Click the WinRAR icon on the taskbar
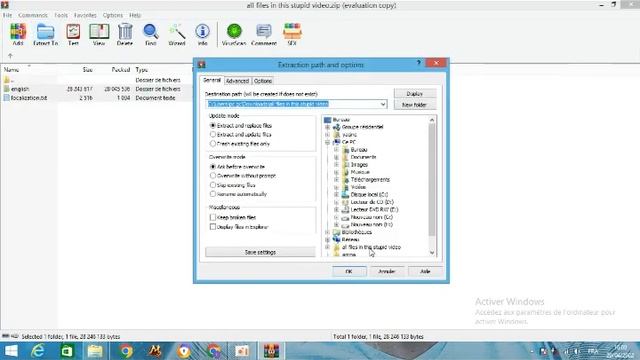 tap(271, 351)
